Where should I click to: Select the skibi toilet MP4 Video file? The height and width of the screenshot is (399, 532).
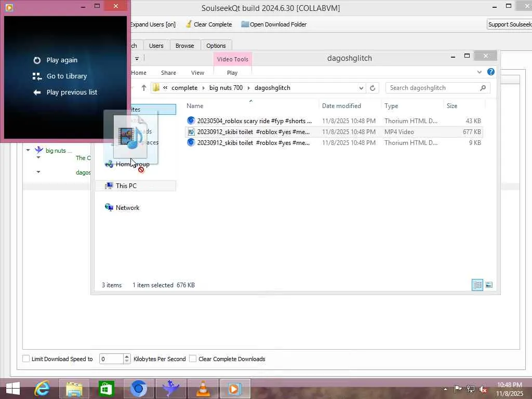click(x=334, y=131)
